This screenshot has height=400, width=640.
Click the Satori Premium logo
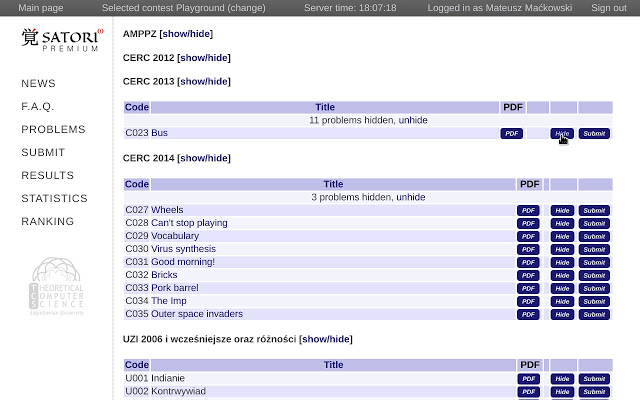(x=60, y=40)
